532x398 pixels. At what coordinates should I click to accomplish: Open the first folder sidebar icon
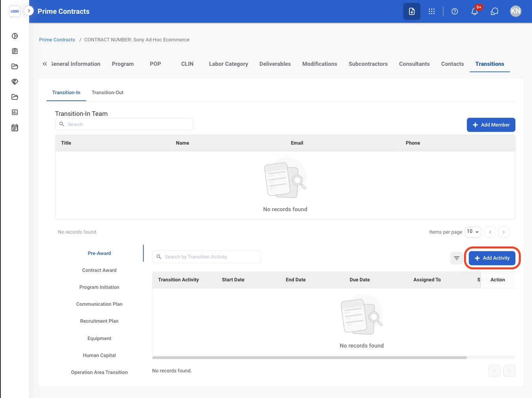(15, 66)
